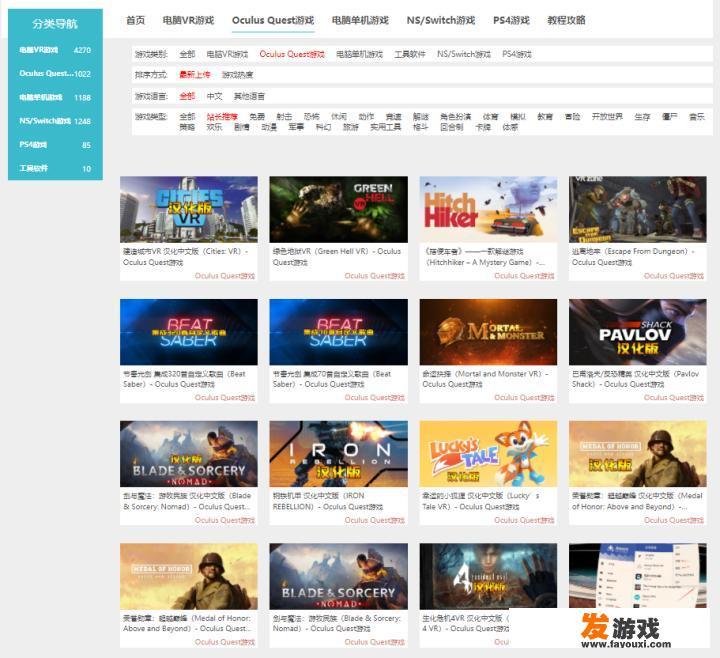Filter game type by 恐怖
720x658 pixels.
tap(311, 117)
